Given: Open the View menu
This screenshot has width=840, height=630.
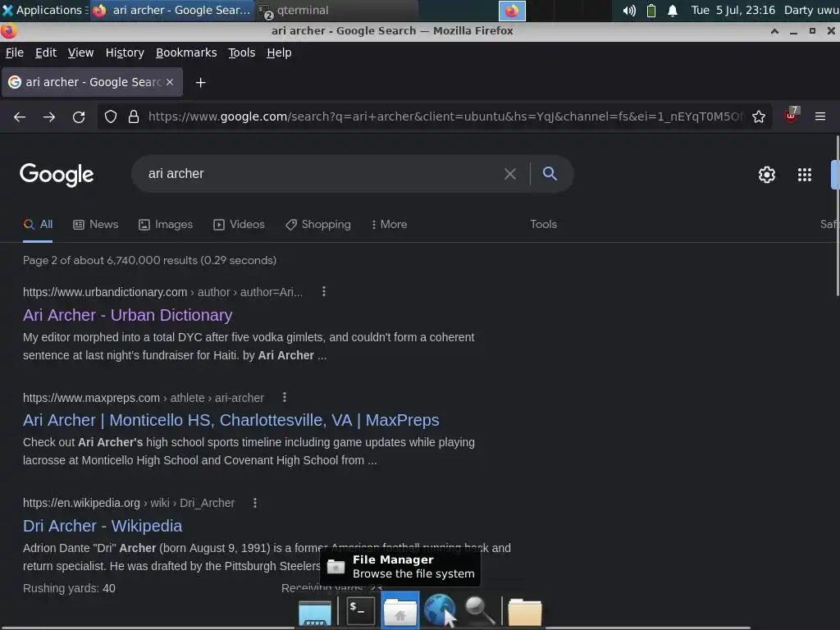Looking at the screenshot, I should click(81, 52).
